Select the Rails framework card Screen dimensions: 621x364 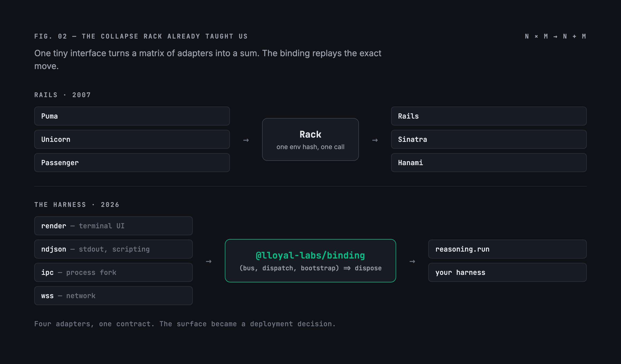click(x=489, y=116)
